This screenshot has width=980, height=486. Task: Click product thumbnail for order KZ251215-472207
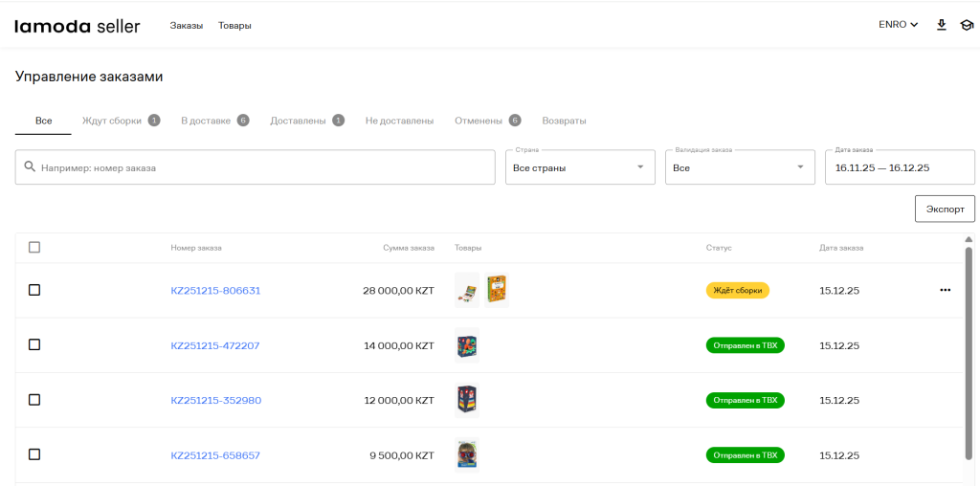467,345
